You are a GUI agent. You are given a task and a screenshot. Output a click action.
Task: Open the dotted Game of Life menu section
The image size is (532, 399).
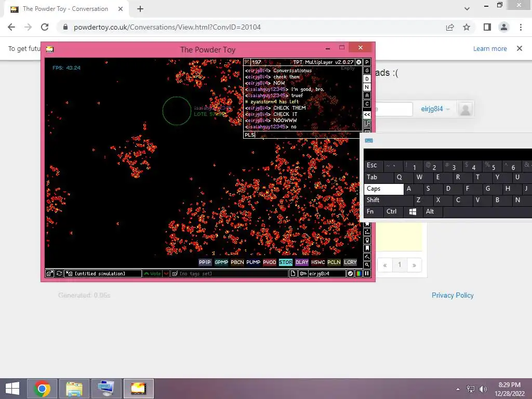(x=367, y=232)
